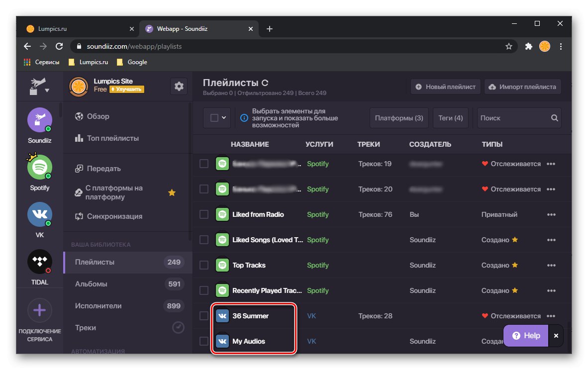This screenshot has height=370, width=588.
Task: Tick the Liked from Radio checkbox
Action: [204, 214]
